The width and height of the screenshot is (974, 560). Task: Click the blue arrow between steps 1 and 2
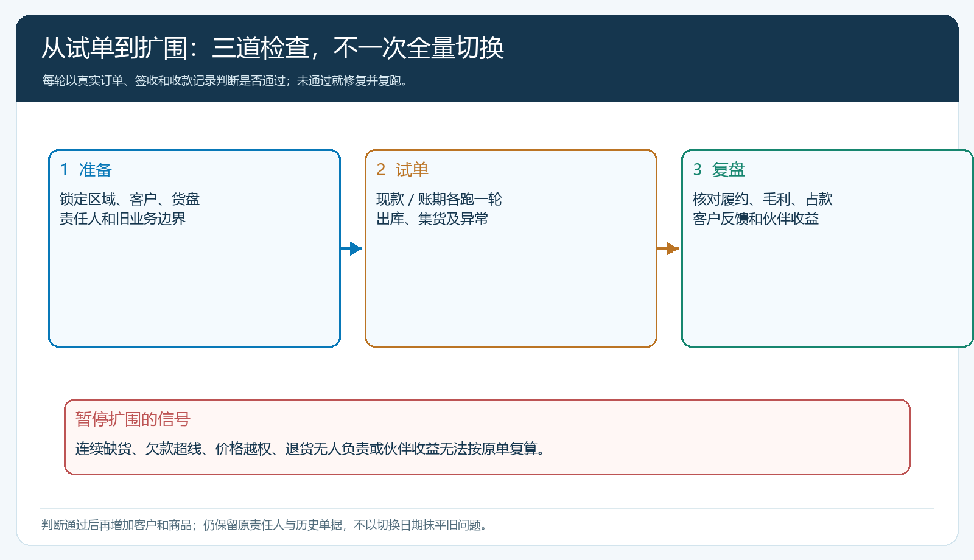352,248
